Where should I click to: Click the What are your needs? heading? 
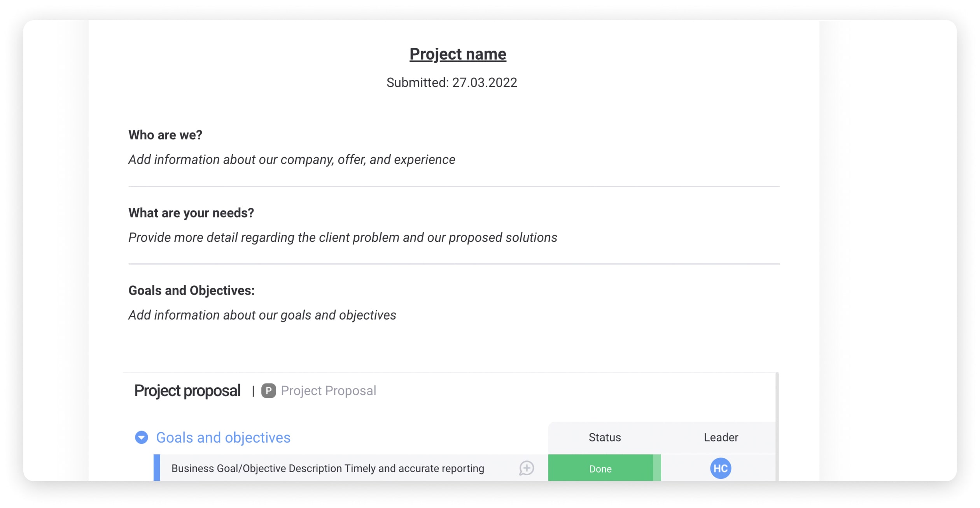point(191,213)
